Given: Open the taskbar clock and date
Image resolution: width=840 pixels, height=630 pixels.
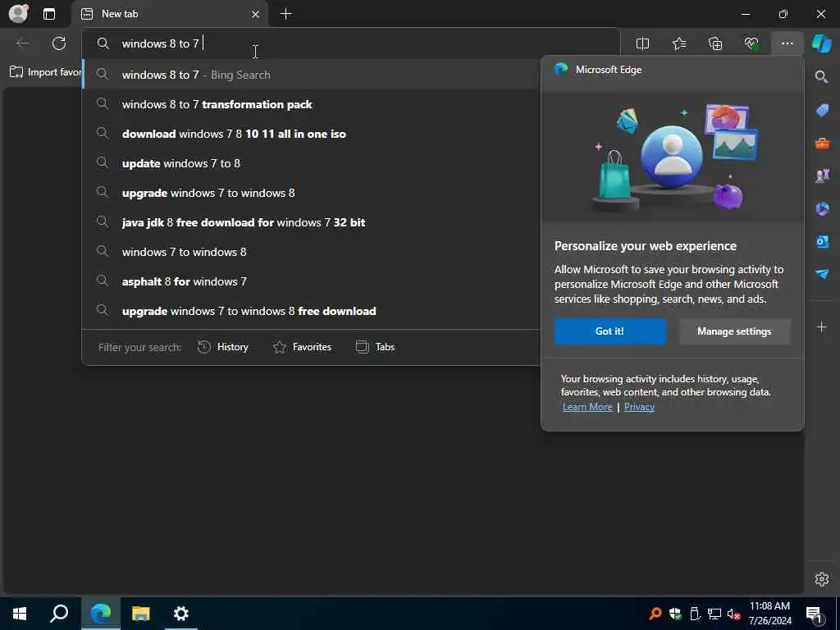Looking at the screenshot, I should coord(769,614).
